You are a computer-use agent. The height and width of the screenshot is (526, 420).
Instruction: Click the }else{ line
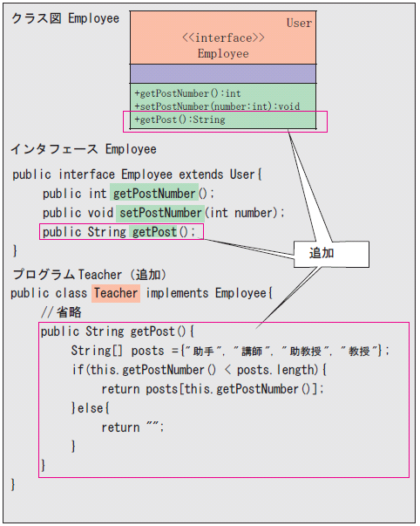tap(90, 408)
